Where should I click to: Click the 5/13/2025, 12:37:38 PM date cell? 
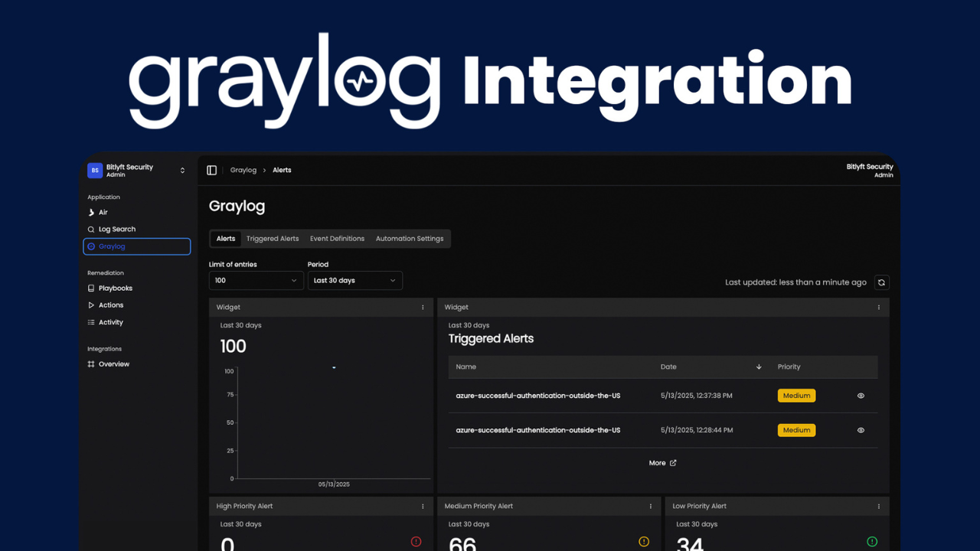(696, 396)
